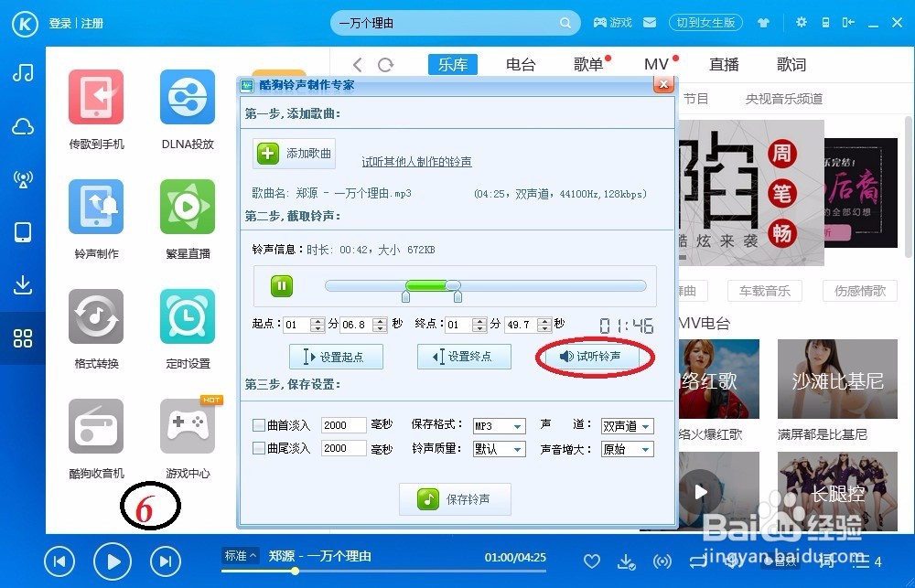Viewport: 915px width, 588px height.
Task: Open 繁星直播 live streaming
Action: point(188,207)
